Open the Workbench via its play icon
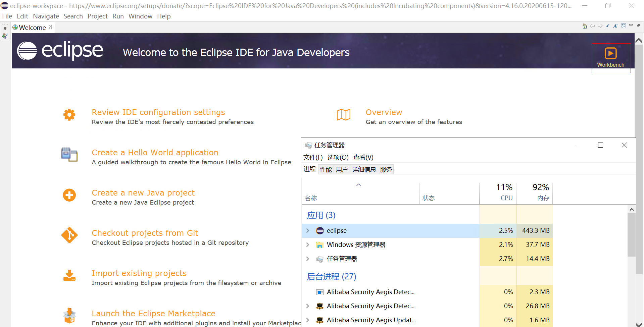Image resolution: width=644 pixels, height=327 pixels. pyautogui.click(x=610, y=53)
